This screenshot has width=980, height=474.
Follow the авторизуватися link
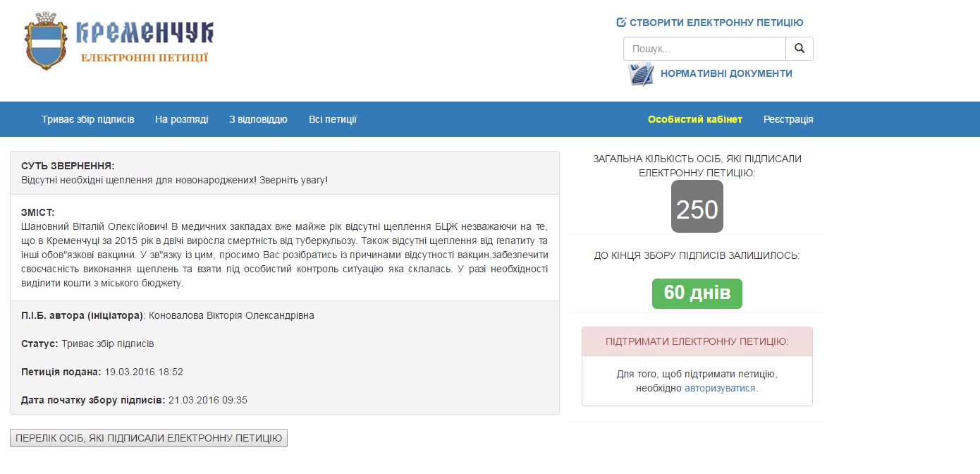pyautogui.click(x=720, y=388)
